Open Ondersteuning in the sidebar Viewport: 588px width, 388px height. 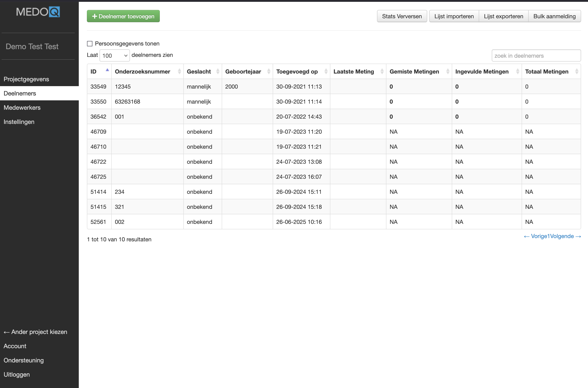pos(24,360)
